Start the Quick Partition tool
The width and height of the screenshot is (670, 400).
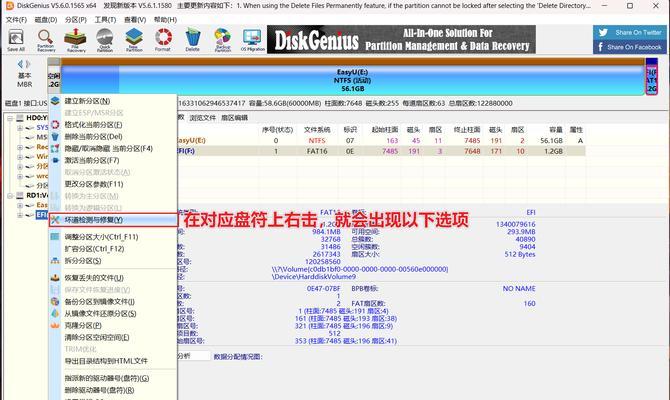click(105, 40)
